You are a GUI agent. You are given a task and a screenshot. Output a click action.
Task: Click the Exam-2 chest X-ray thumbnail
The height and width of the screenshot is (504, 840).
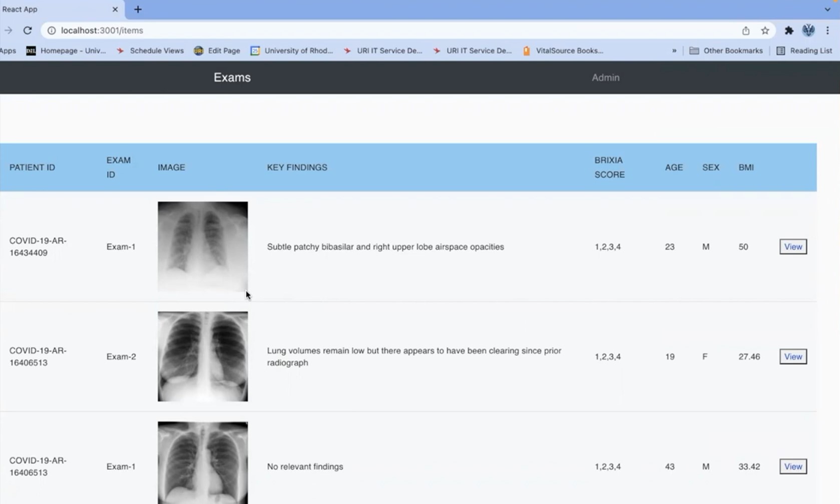[x=203, y=356]
